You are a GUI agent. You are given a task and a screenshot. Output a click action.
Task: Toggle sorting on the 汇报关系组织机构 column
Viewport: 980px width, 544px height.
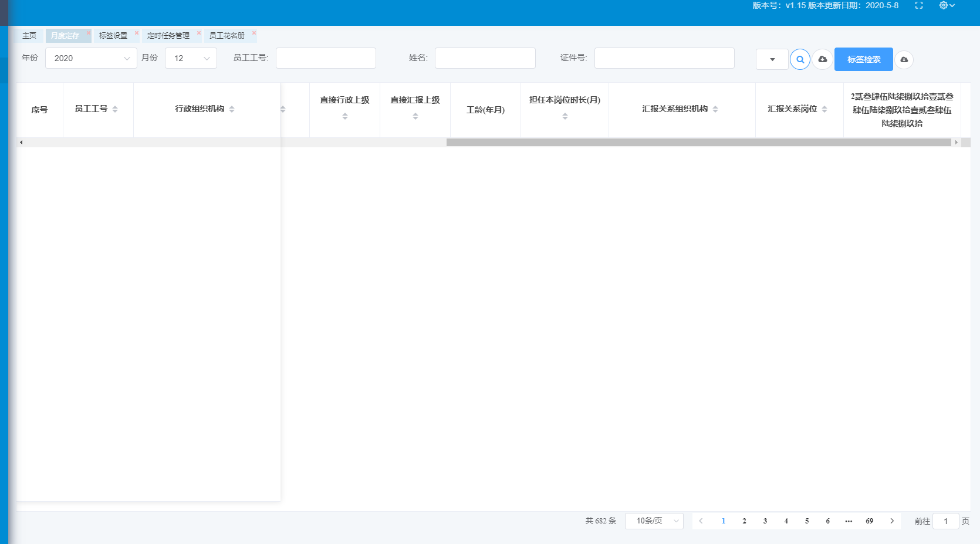(717, 109)
